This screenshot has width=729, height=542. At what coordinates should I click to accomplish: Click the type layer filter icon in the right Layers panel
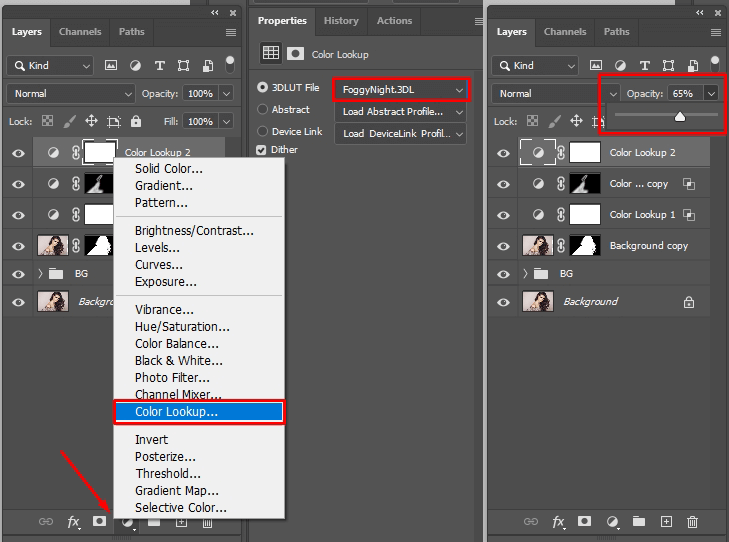point(646,66)
